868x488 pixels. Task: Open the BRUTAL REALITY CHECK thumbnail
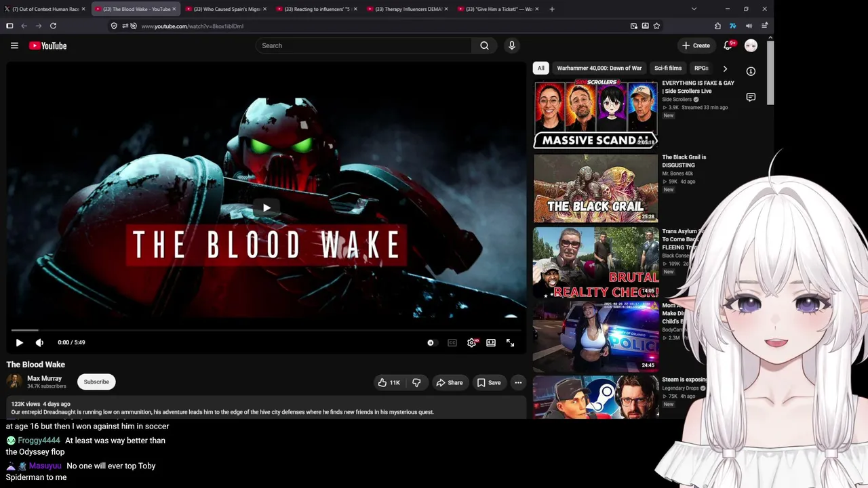(595, 262)
